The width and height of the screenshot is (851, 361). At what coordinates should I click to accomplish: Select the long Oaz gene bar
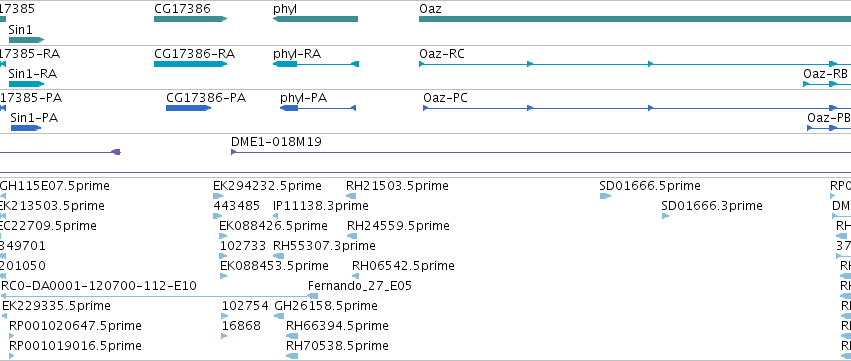[x=635, y=19]
